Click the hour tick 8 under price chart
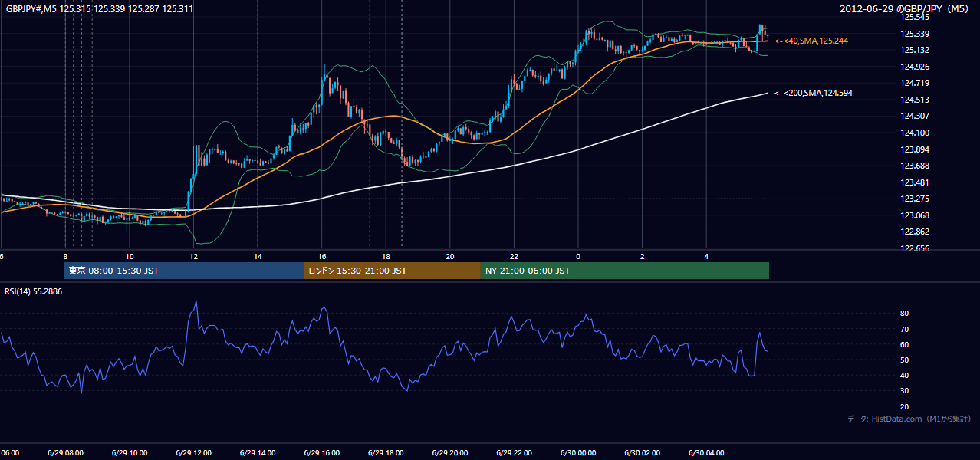Viewport: 980px width, 460px height. click(x=65, y=257)
